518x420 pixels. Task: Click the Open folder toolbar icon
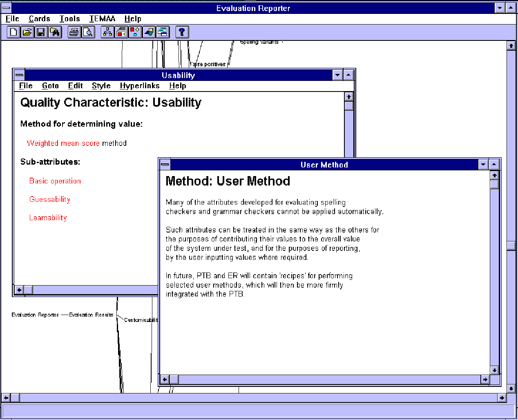27,32
